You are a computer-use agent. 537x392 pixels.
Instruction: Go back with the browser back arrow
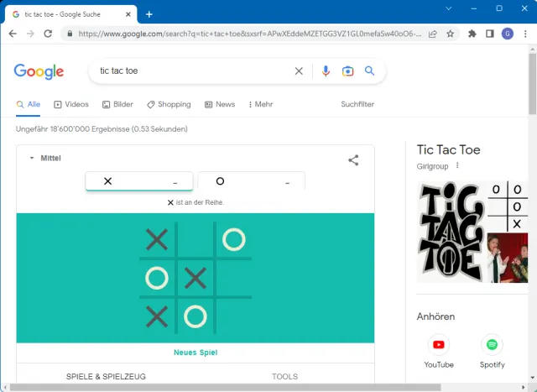[x=13, y=34]
